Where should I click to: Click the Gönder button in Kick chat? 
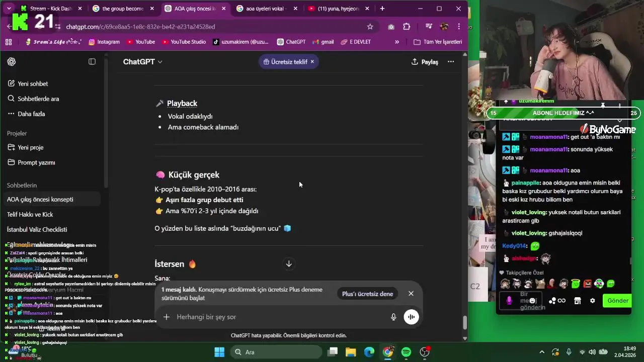(x=618, y=301)
